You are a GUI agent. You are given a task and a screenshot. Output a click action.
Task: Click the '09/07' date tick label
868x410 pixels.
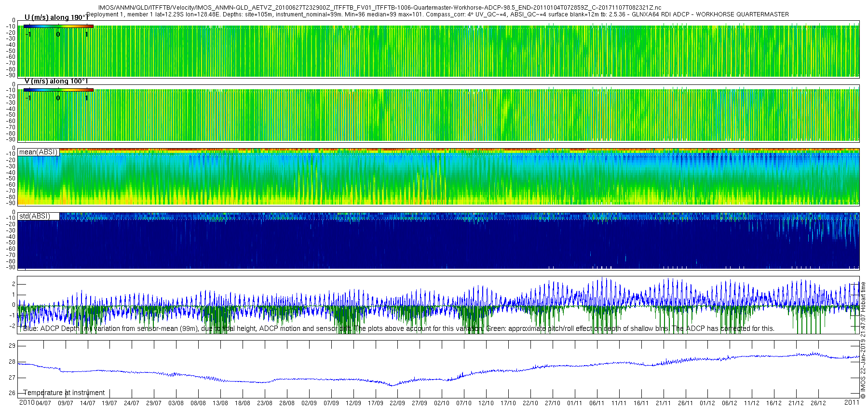click(x=66, y=403)
